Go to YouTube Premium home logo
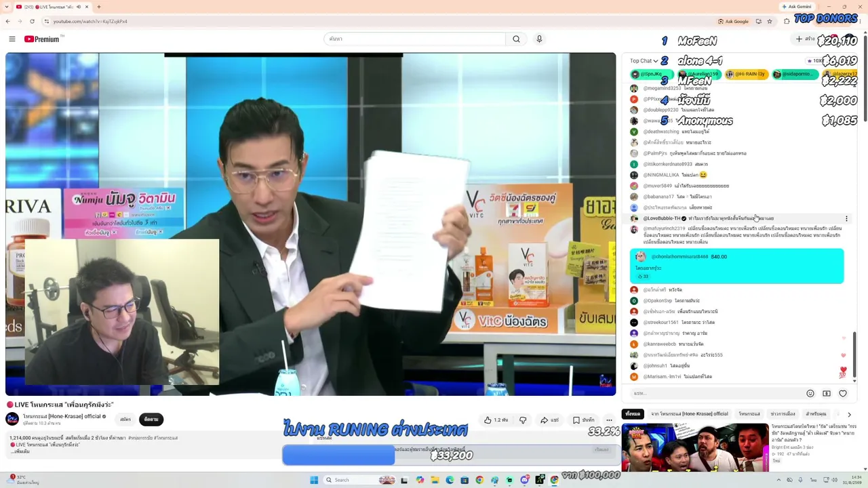Image resolution: width=868 pixels, height=488 pixels. [42, 39]
